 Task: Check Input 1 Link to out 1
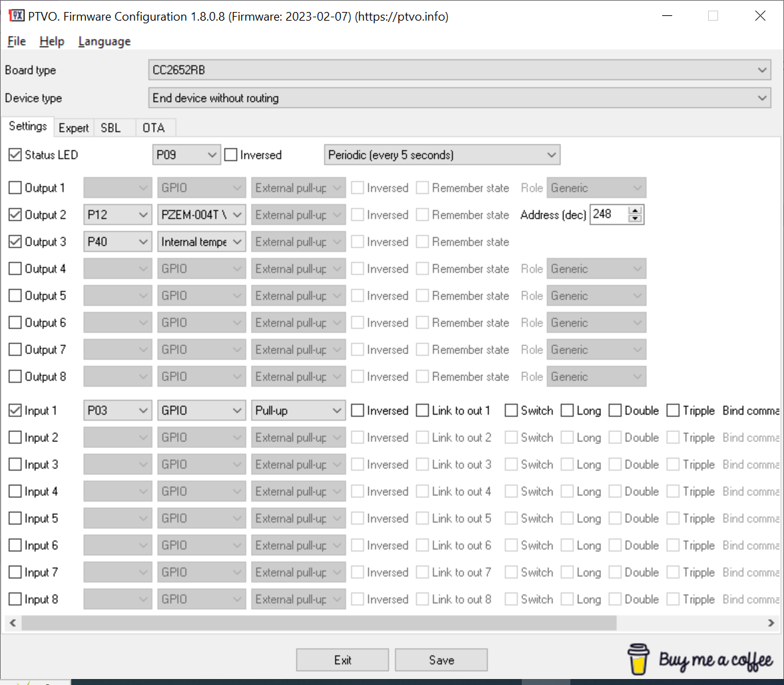coord(423,411)
